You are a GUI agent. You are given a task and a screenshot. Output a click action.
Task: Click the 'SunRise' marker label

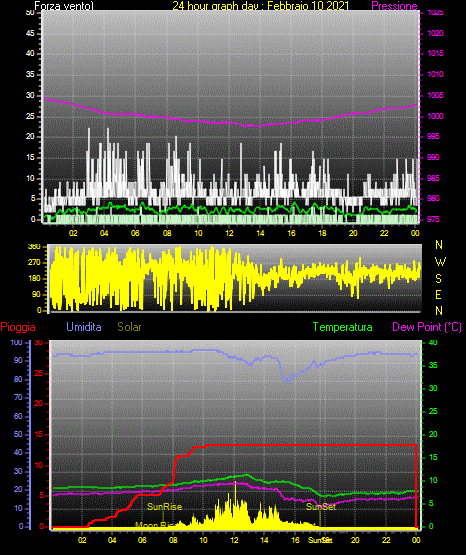click(165, 507)
